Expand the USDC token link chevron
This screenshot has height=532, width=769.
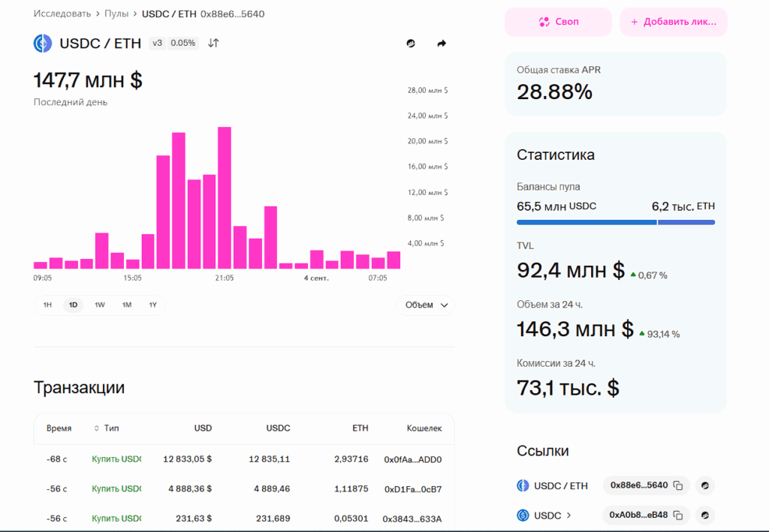tap(568, 515)
